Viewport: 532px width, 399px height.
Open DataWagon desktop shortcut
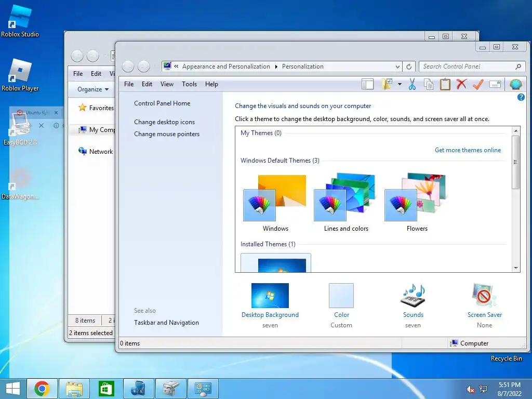point(20,183)
